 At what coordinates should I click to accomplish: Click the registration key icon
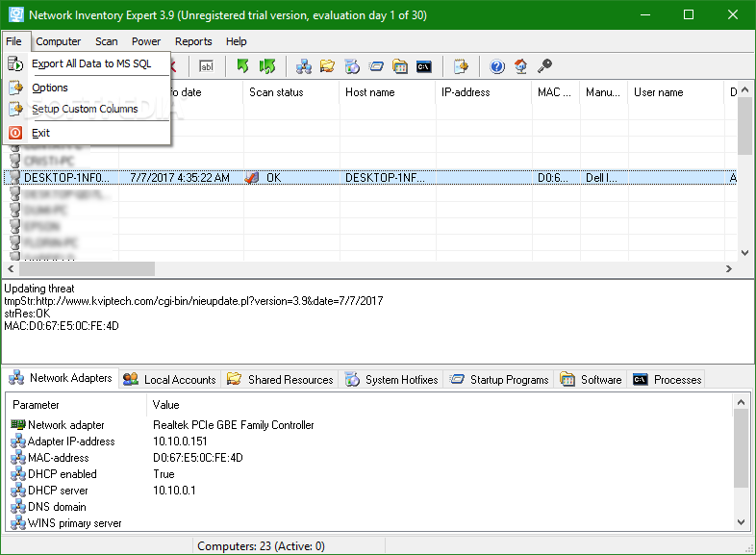(x=544, y=66)
